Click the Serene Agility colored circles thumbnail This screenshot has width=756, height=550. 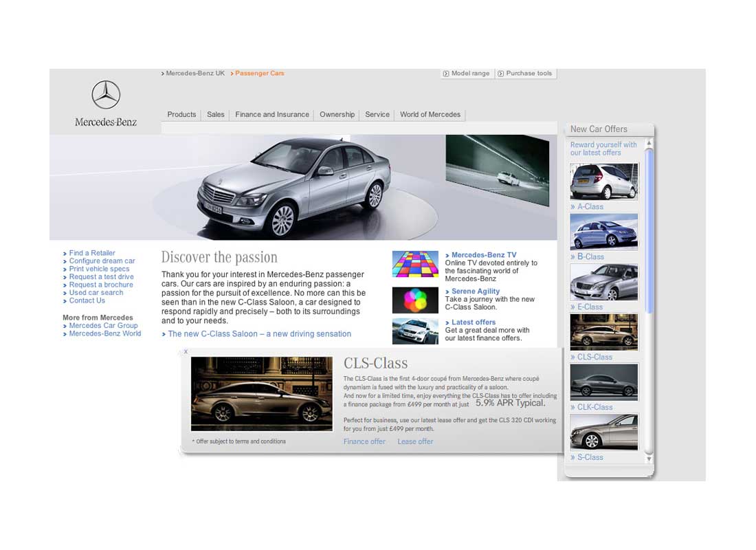pos(415,300)
